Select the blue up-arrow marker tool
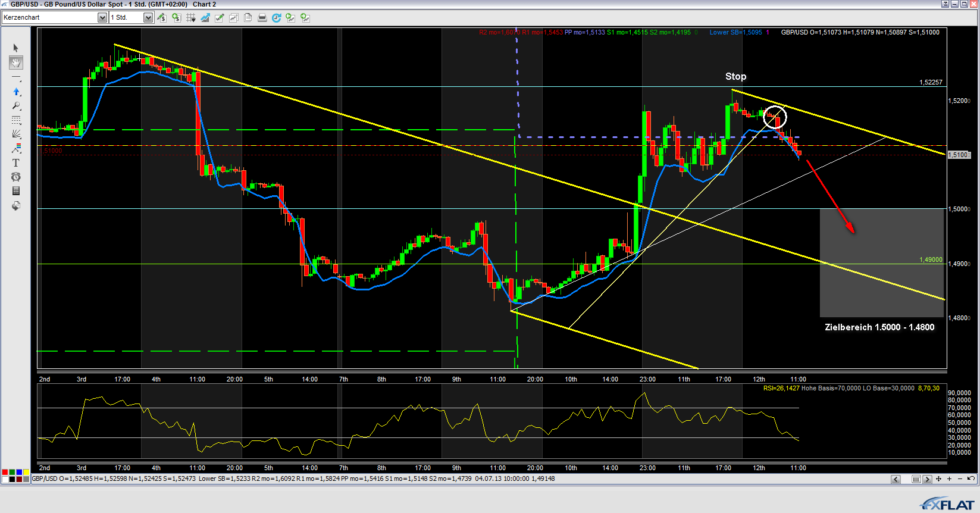The width and height of the screenshot is (980, 513). tap(16, 92)
